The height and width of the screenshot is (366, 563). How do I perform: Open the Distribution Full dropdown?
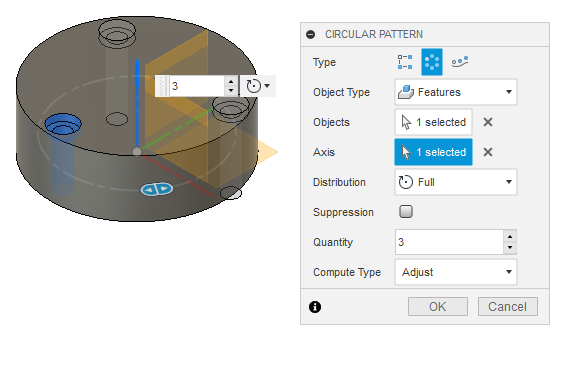coord(456,182)
